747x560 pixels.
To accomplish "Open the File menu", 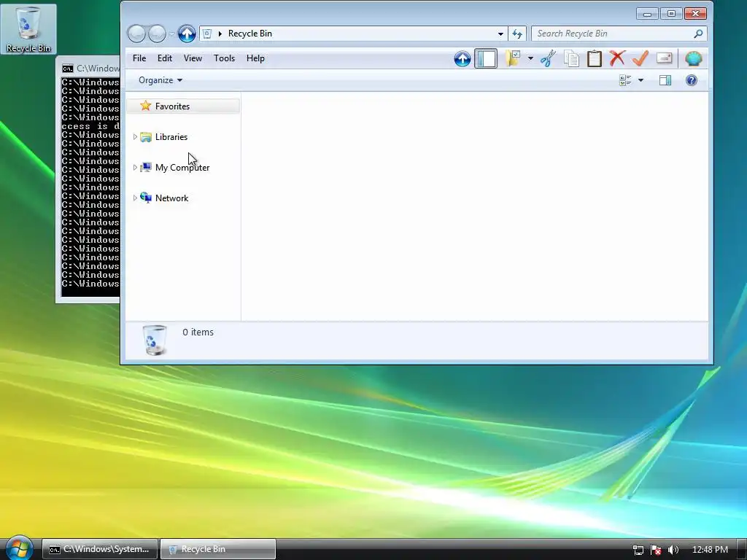I will tap(139, 58).
